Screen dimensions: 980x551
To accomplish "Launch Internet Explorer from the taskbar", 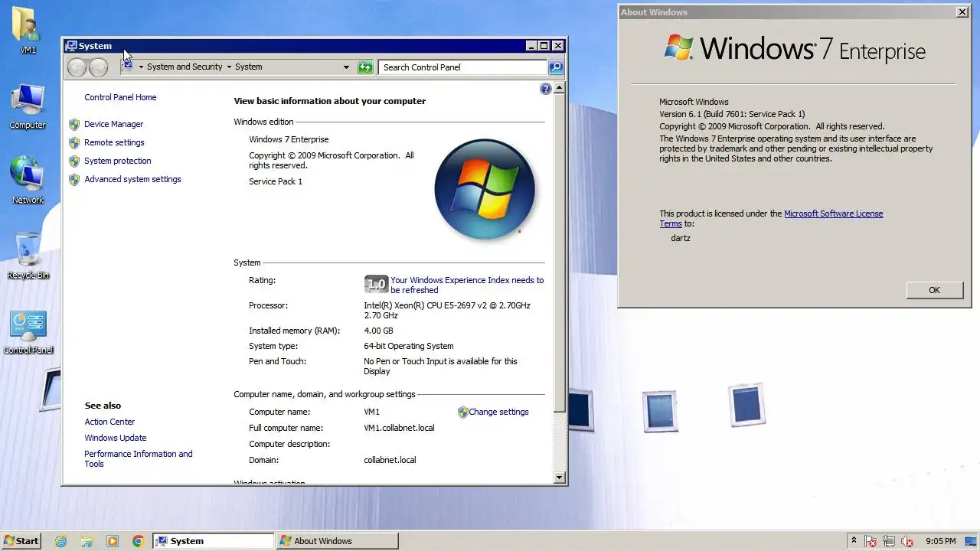I will pos(60,541).
